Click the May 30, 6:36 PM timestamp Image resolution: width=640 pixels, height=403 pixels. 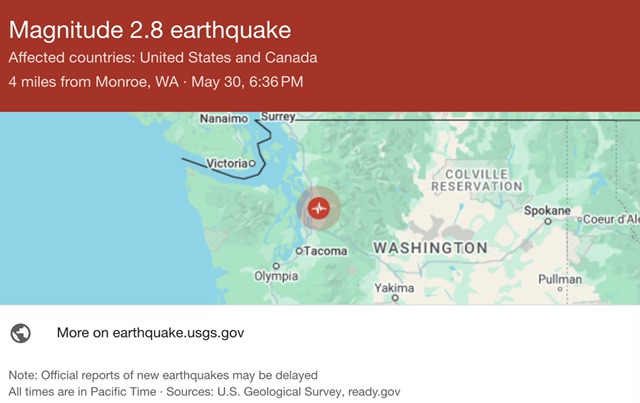pyautogui.click(x=255, y=82)
